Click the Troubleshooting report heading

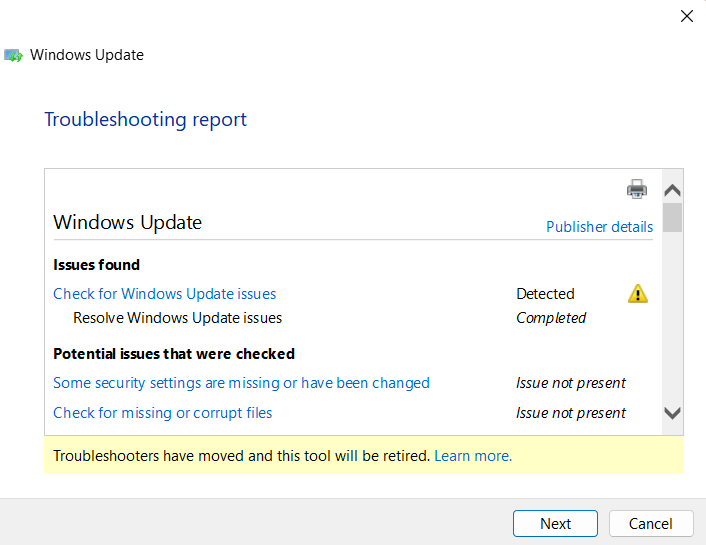coord(145,119)
